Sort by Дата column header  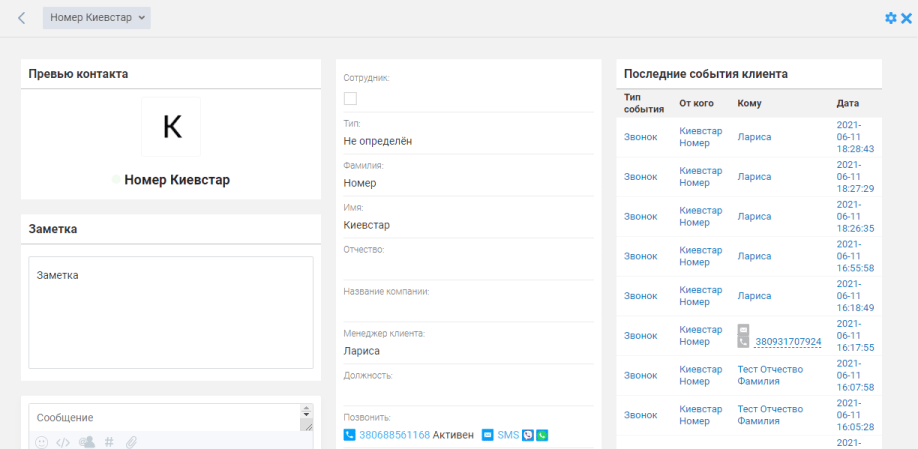846,103
